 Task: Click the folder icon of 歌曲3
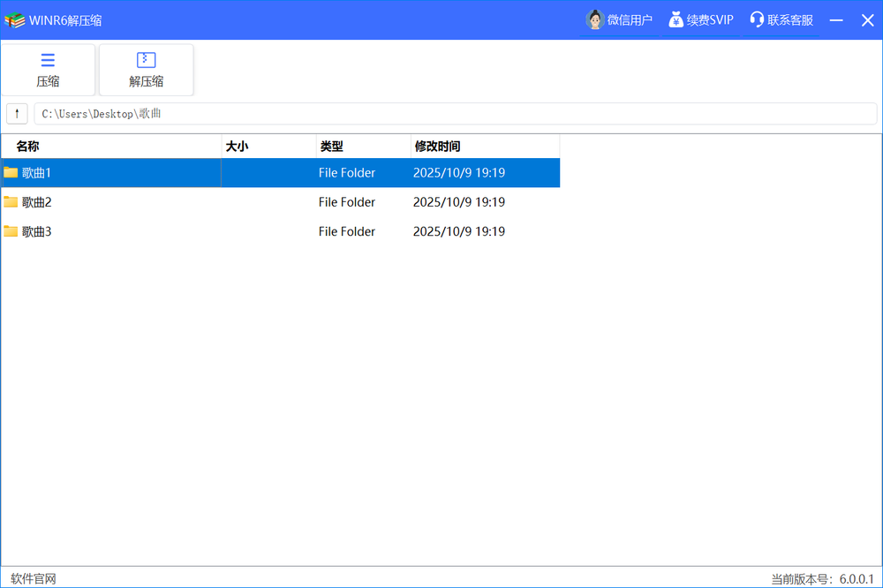click(x=11, y=231)
